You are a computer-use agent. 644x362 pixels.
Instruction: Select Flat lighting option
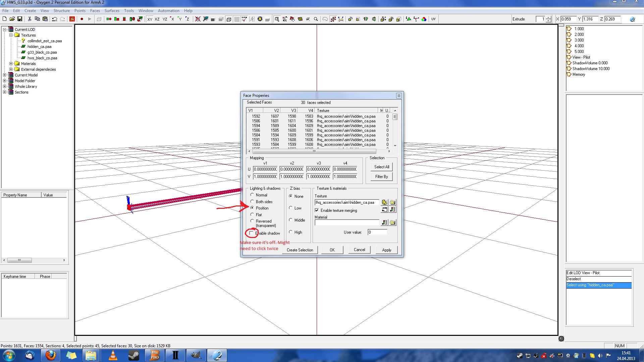(x=252, y=215)
